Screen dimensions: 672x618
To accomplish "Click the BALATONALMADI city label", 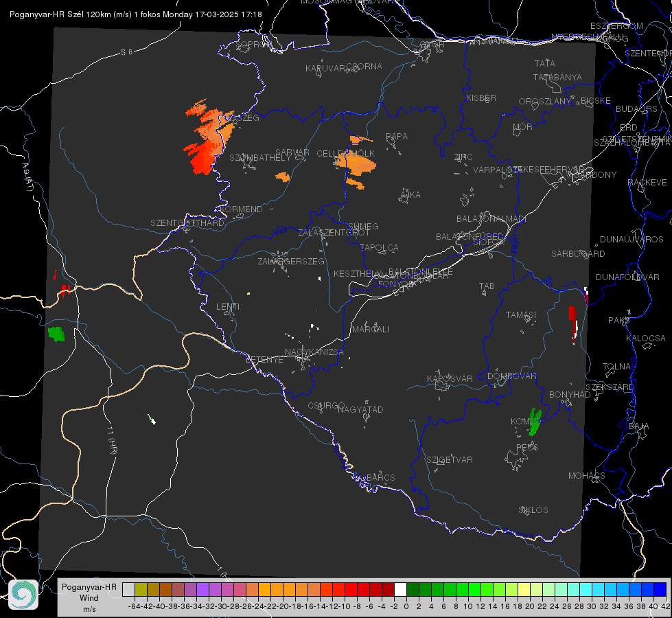I will pos(491,219).
